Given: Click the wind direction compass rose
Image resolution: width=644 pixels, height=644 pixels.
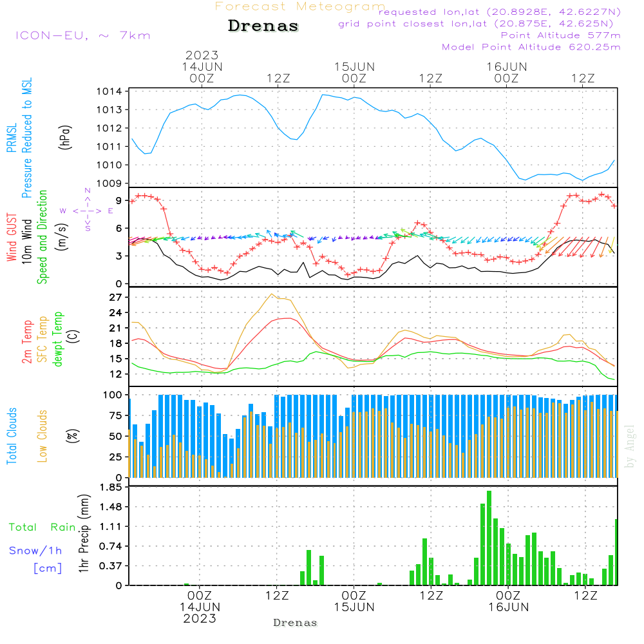Looking at the screenshot, I should point(87,211).
